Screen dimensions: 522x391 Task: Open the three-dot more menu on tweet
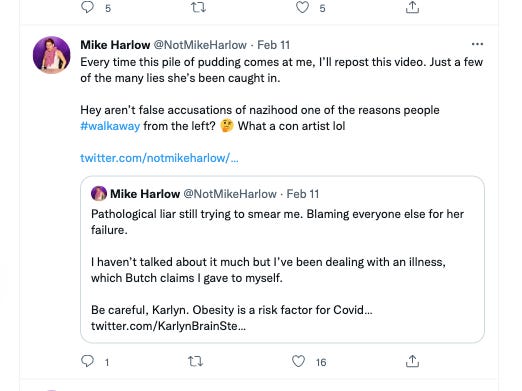pos(477,44)
